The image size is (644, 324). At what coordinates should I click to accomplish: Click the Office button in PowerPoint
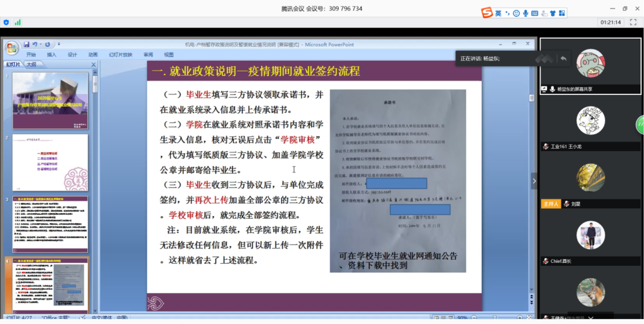pyautogui.click(x=12, y=48)
